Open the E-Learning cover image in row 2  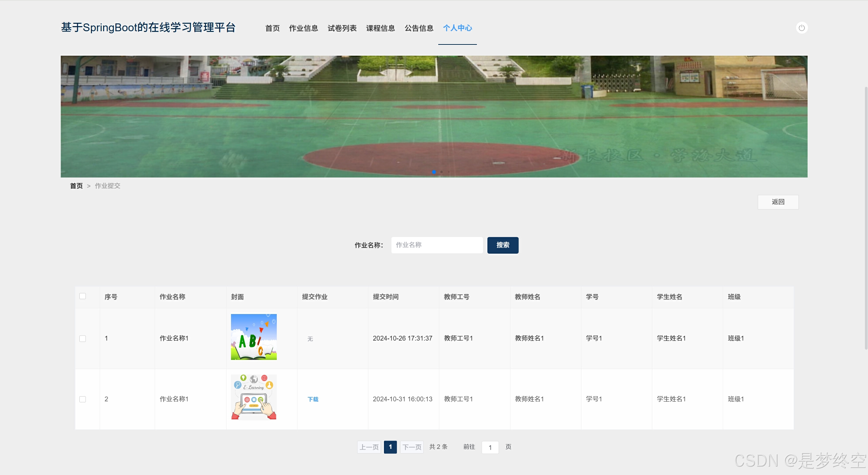coord(254,397)
